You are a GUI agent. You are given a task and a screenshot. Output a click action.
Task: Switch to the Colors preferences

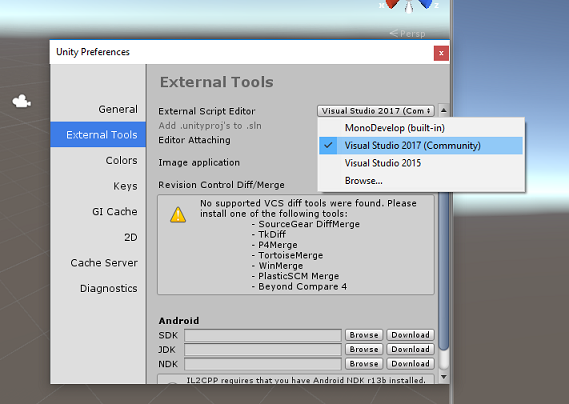pyautogui.click(x=98, y=160)
